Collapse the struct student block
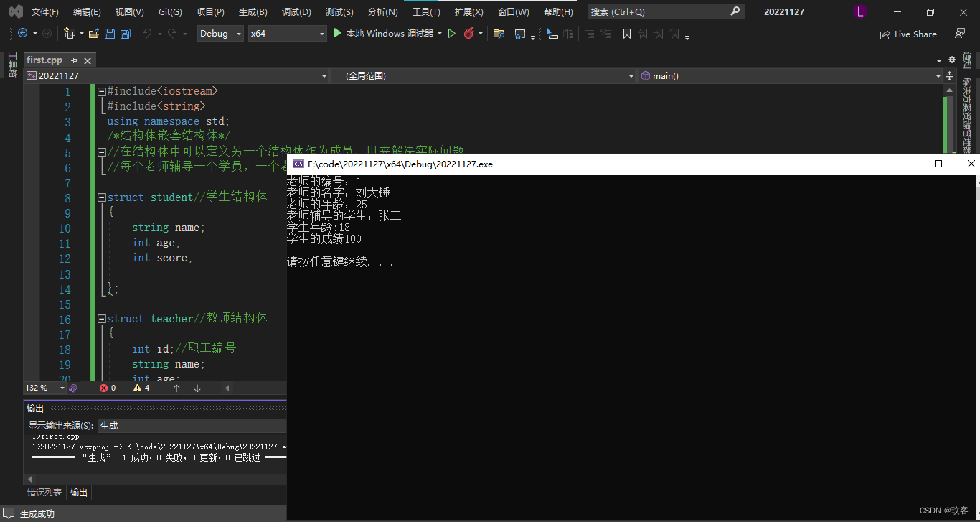 pos(102,197)
